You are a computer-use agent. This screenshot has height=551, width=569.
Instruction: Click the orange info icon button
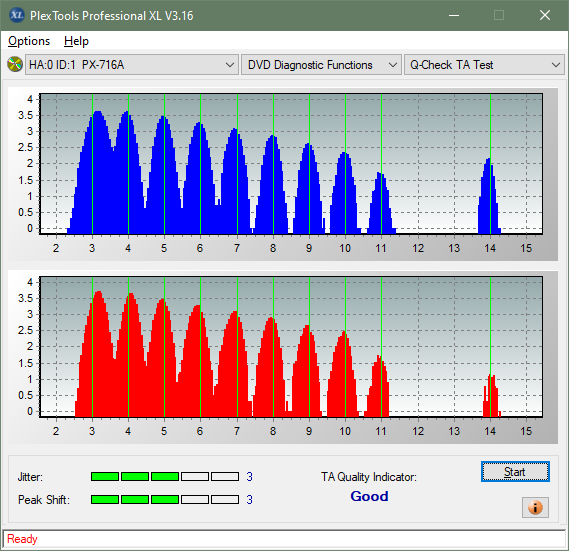pos(535,507)
